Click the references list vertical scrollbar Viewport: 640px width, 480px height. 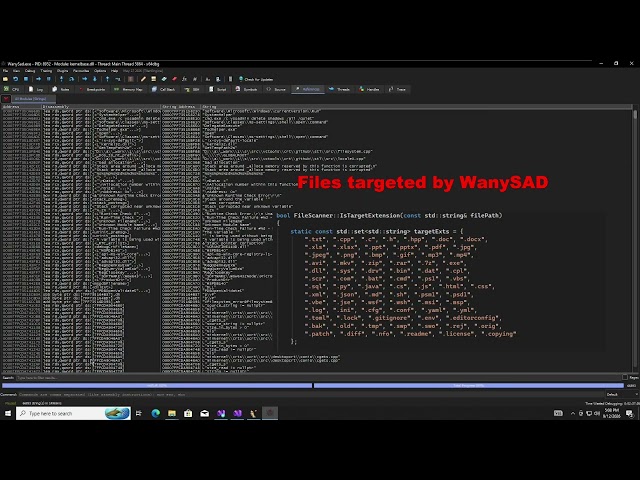tap(635, 239)
